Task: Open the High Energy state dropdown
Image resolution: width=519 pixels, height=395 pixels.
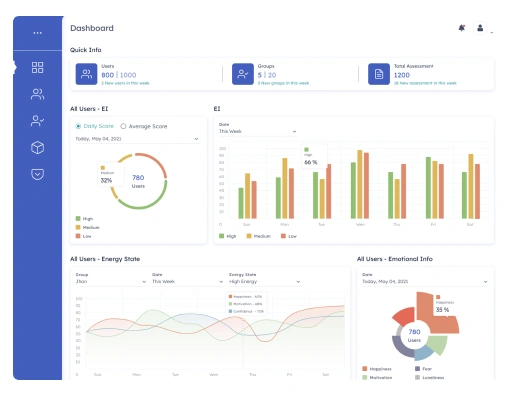Action: pyautogui.click(x=265, y=282)
